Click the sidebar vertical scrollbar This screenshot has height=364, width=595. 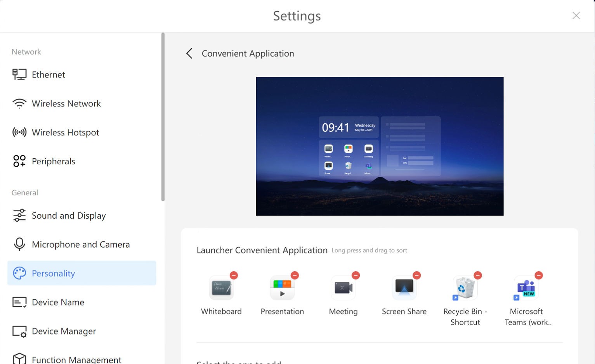[x=163, y=116]
